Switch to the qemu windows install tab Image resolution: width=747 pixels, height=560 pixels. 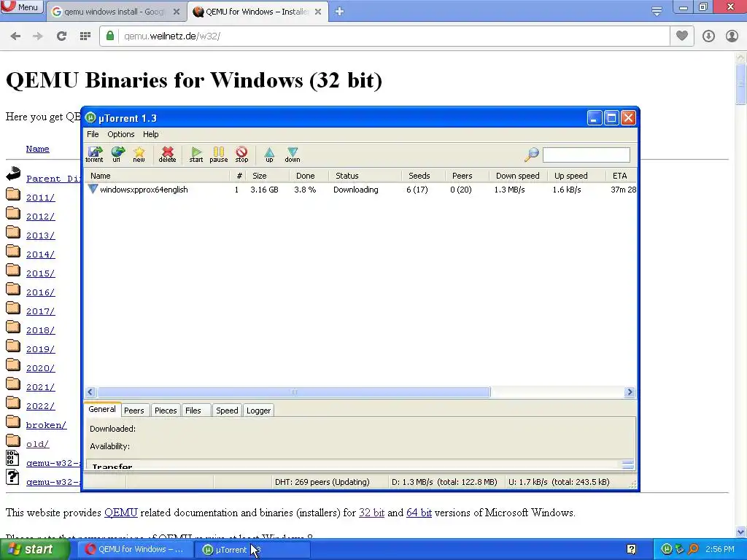pos(115,12)
